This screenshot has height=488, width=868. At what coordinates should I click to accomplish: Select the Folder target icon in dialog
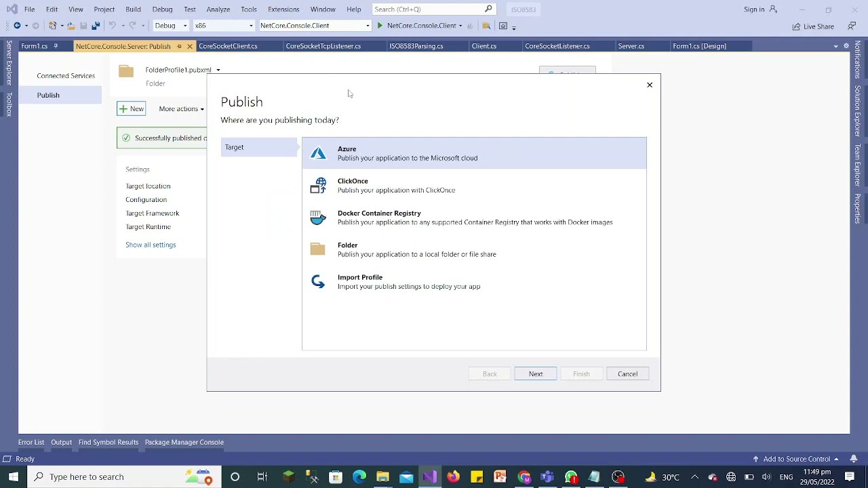(318, 249)
